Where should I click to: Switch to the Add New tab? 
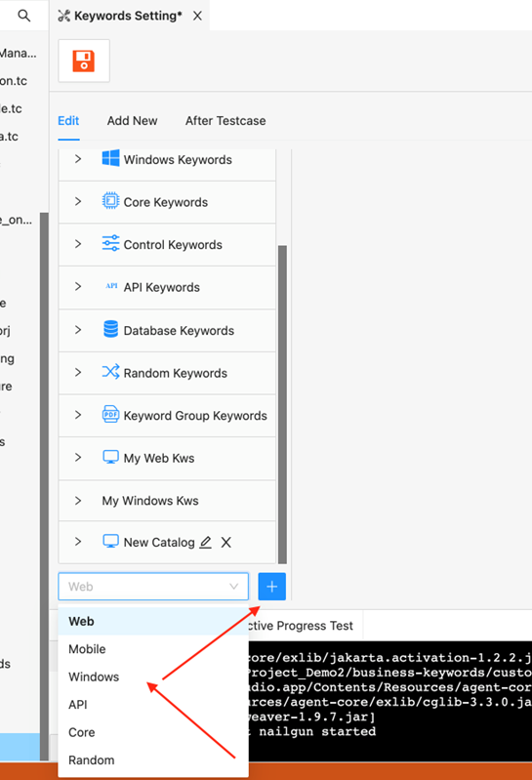pos(132,121)
